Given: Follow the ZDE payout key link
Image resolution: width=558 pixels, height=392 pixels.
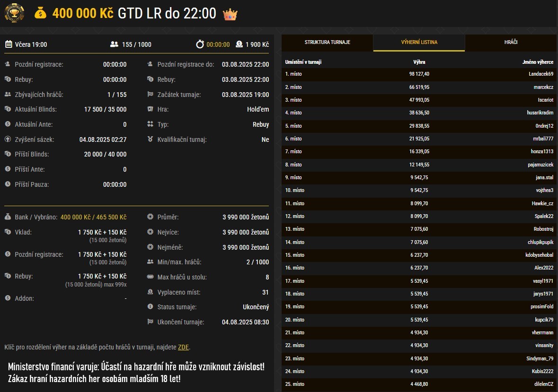Looking at the screenshot, I should click(183, 348).
